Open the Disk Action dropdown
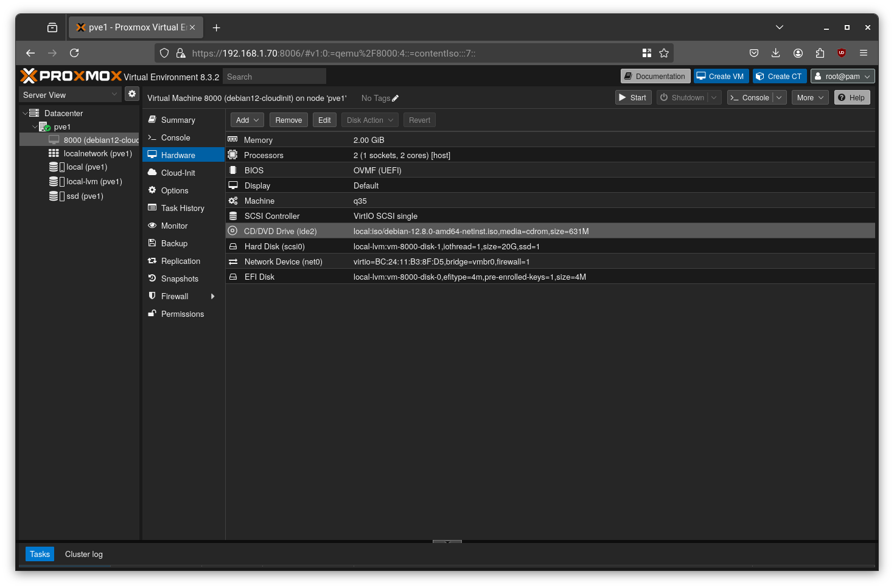This screenshot has height=588, width=894. tap(369, 120)
